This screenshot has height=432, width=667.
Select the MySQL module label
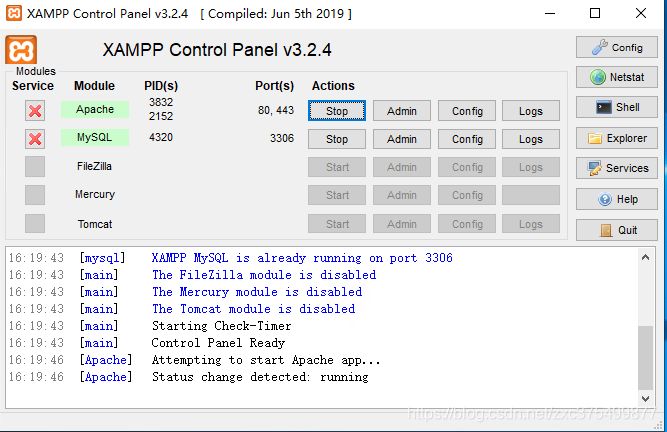tap(95, 137)
